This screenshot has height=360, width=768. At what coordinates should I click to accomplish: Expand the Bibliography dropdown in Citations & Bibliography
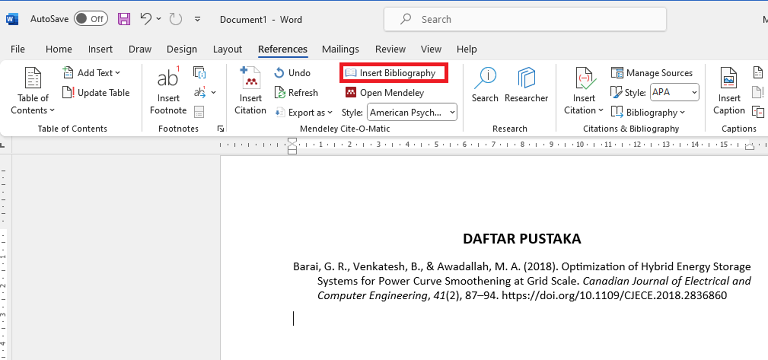click(648, 112)
